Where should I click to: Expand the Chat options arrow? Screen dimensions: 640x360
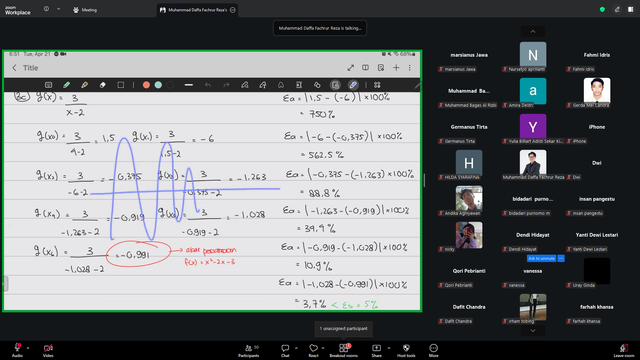pyautogui.click(x=296, y=348)
